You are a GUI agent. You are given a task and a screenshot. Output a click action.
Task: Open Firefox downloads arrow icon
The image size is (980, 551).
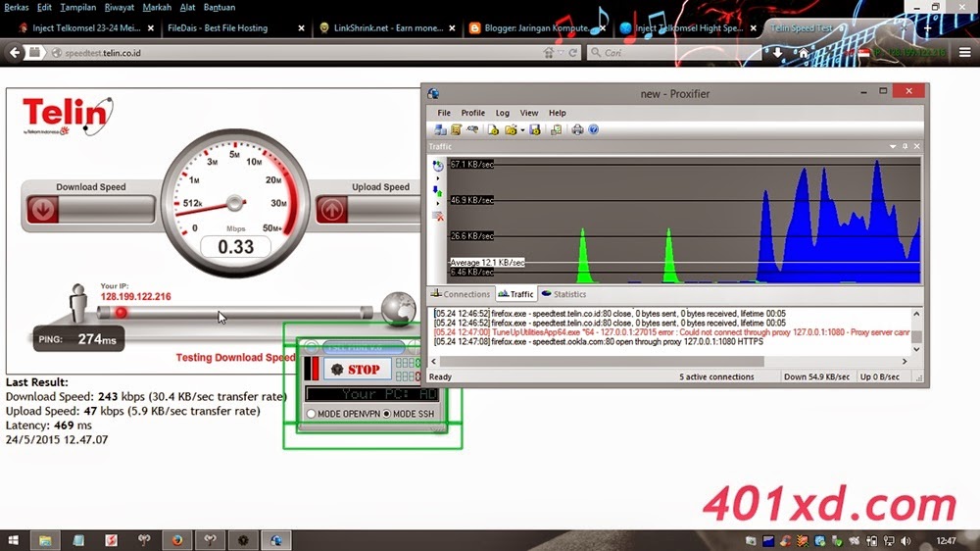pos(777,53)
